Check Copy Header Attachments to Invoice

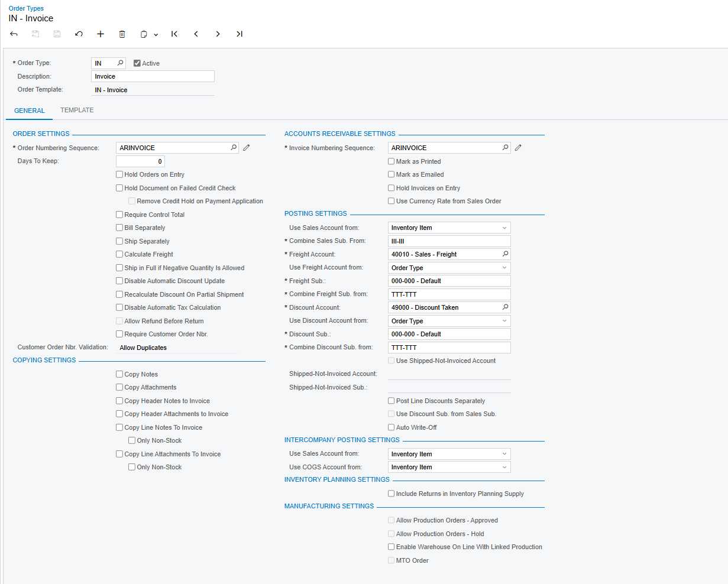point(119,414)
